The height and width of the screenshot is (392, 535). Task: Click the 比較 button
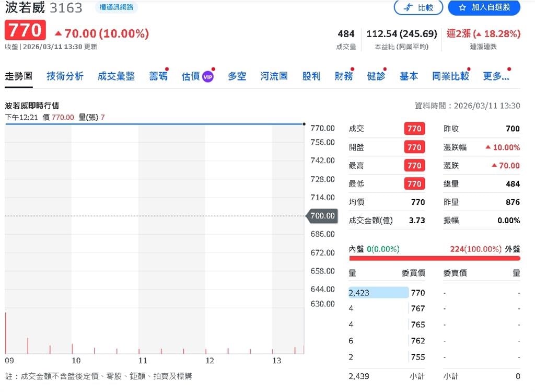[418, 8]
